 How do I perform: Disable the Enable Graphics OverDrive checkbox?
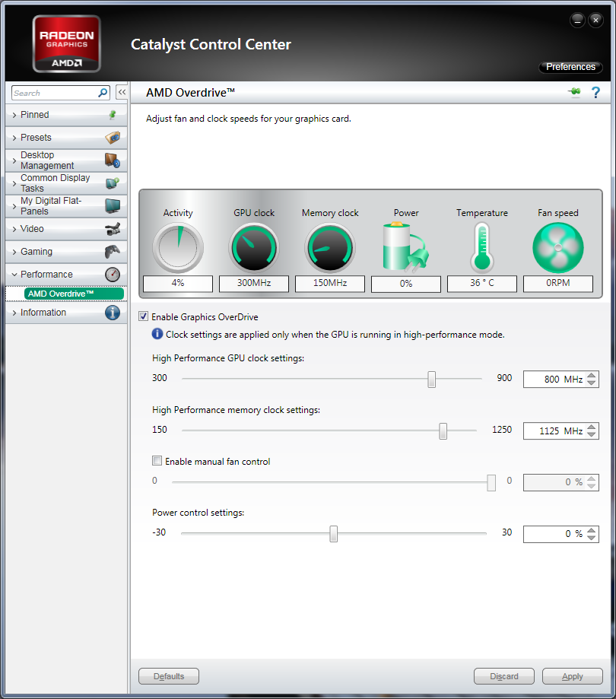click(144, 316)
